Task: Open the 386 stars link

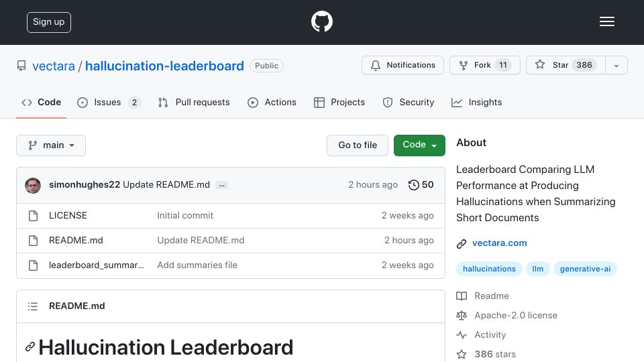Action: click(x=495, y=354)
